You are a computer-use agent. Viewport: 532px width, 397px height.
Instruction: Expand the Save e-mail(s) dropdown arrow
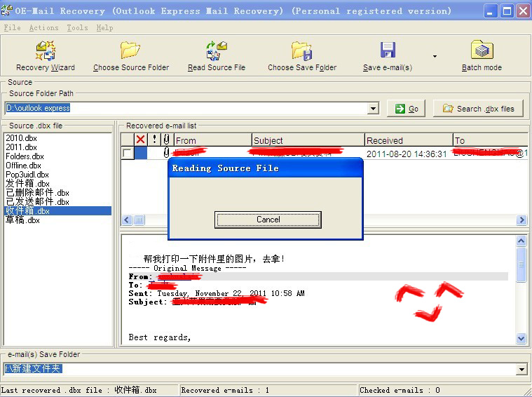pyautogui.click(x=435, y=56)
